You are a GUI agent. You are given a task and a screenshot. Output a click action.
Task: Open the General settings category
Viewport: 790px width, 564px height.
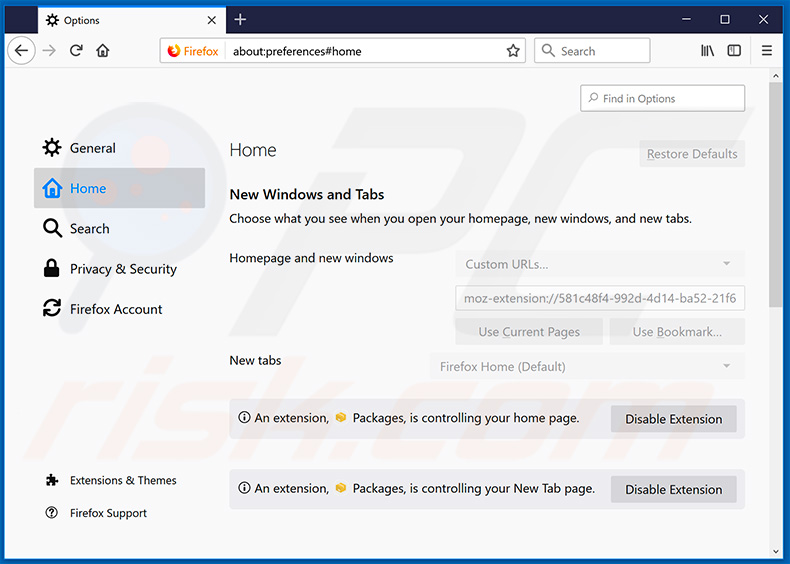[119, 148]
